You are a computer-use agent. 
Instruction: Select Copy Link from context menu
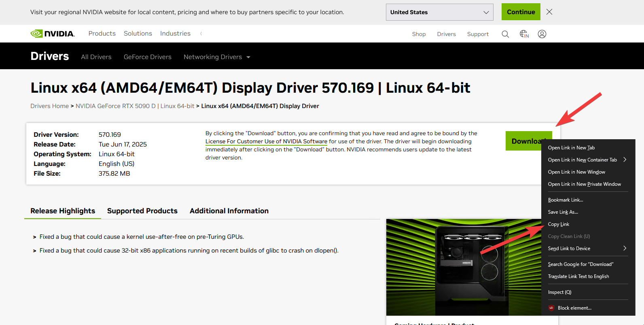588,224
